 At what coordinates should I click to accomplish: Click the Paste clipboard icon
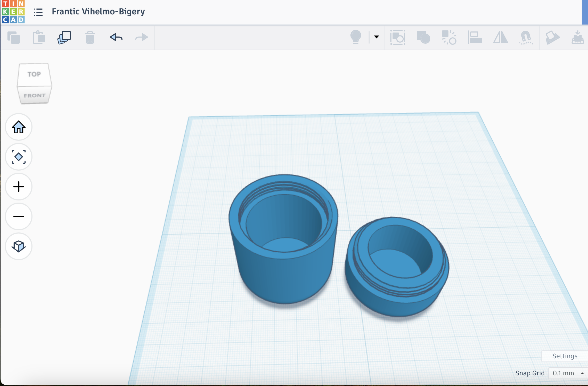pyautogui.click(x=39, y=37)
